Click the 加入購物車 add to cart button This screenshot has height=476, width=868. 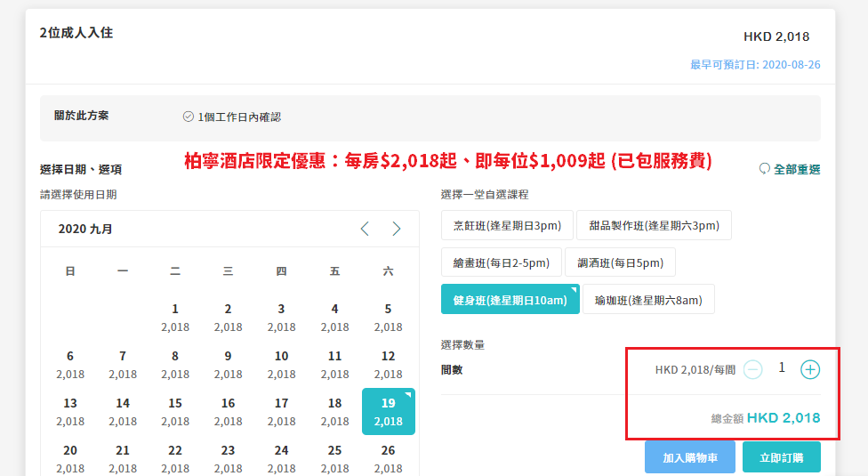click(x=690, y=457)
